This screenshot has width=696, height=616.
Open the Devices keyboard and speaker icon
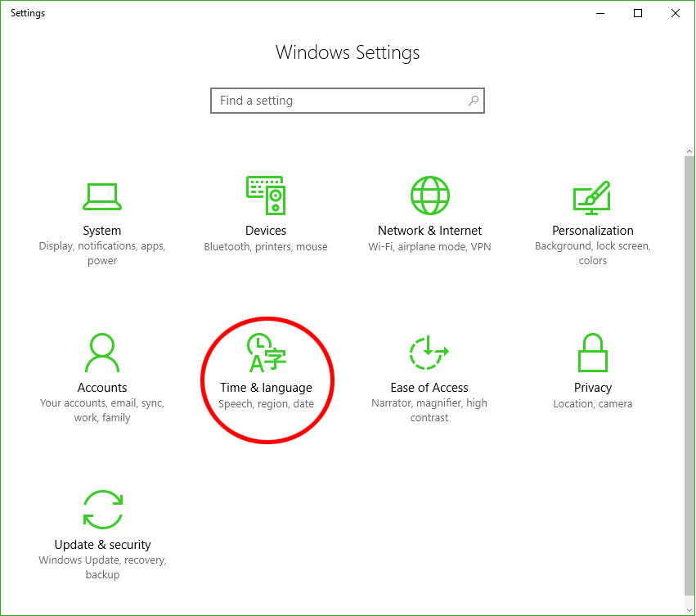click(266, 196)
